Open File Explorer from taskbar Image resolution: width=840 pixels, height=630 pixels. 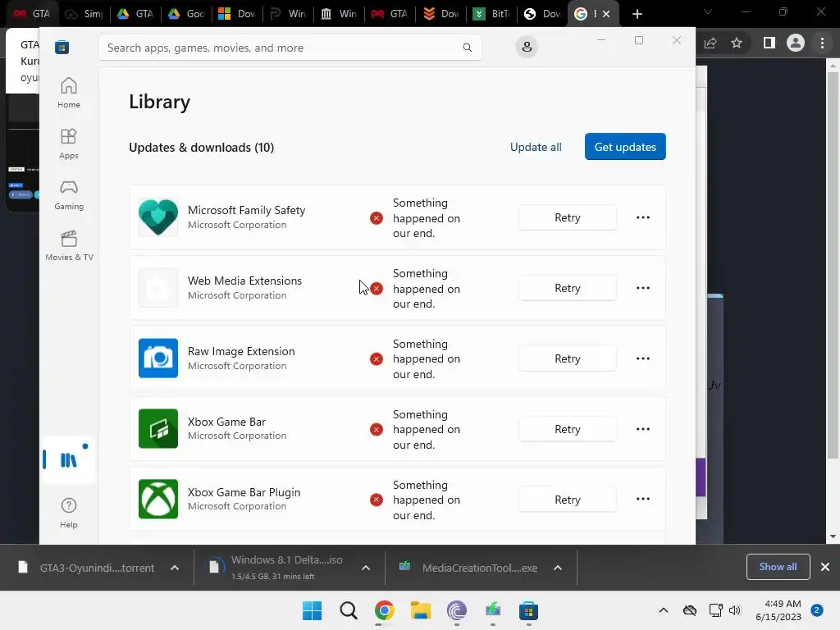421,610
